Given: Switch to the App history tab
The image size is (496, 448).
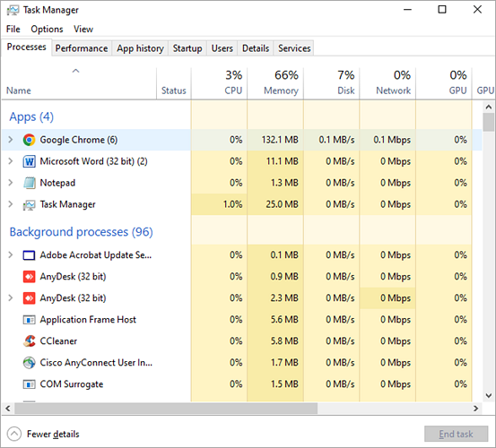Looking at the screenshot, I should (140, 48).
